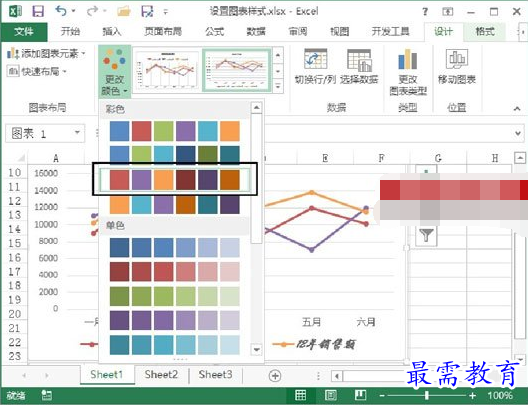Undo the last action
The height and width of the screenshot is (405, 528).
coord(61,11)
